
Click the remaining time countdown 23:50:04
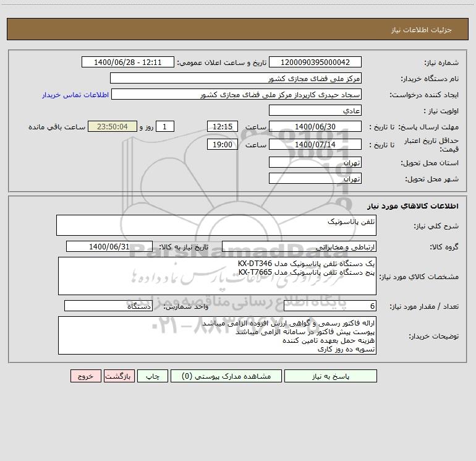click(113, 126)
